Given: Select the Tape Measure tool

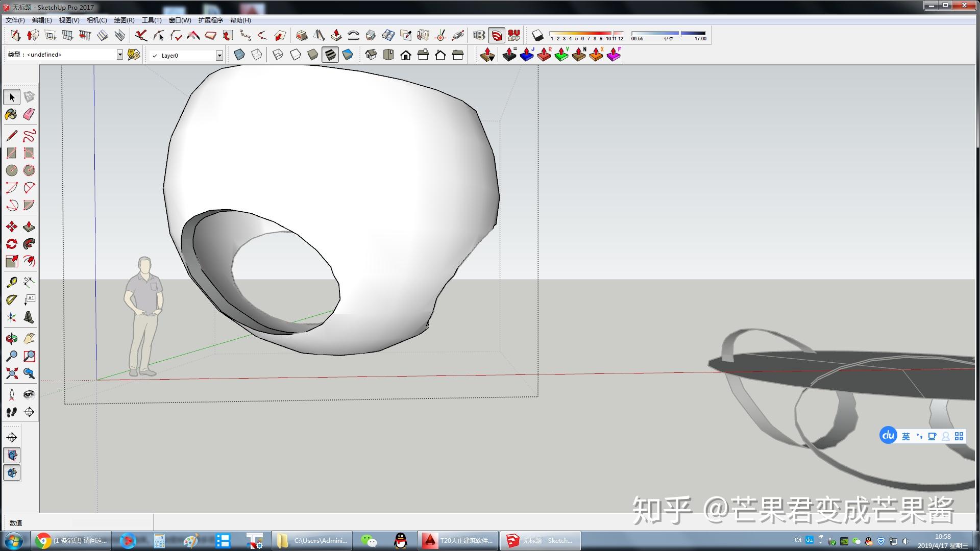Looking at the screenshot, I should click(11, 282).
